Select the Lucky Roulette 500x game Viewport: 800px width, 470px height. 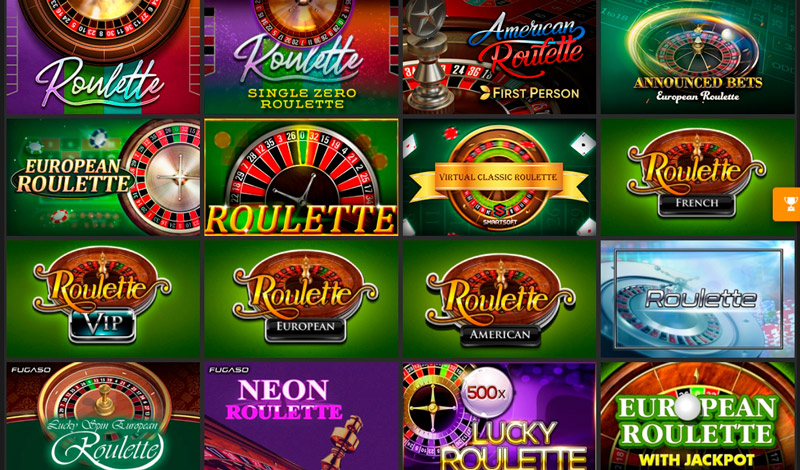point(499,416)
